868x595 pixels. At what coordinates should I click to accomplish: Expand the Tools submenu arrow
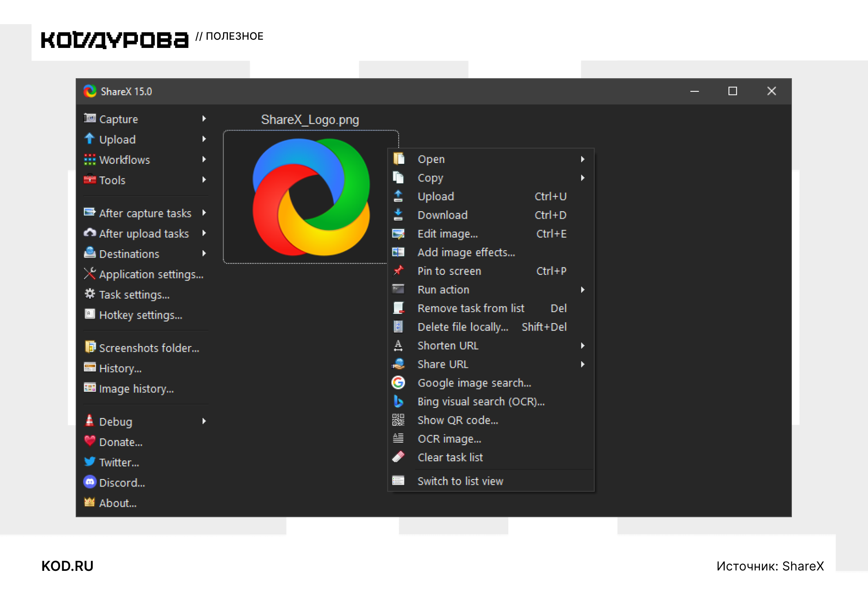(204, 180)
